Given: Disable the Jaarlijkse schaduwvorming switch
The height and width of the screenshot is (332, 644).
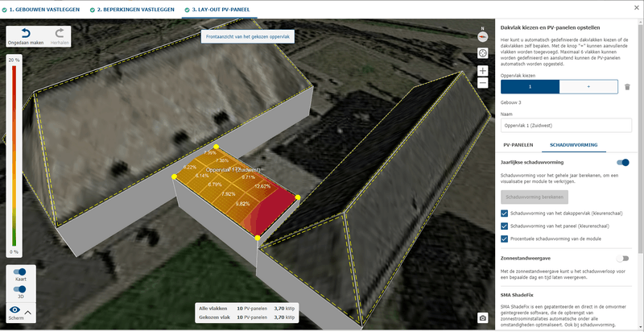Looking at the screenshot, I should tap(622, 162).
